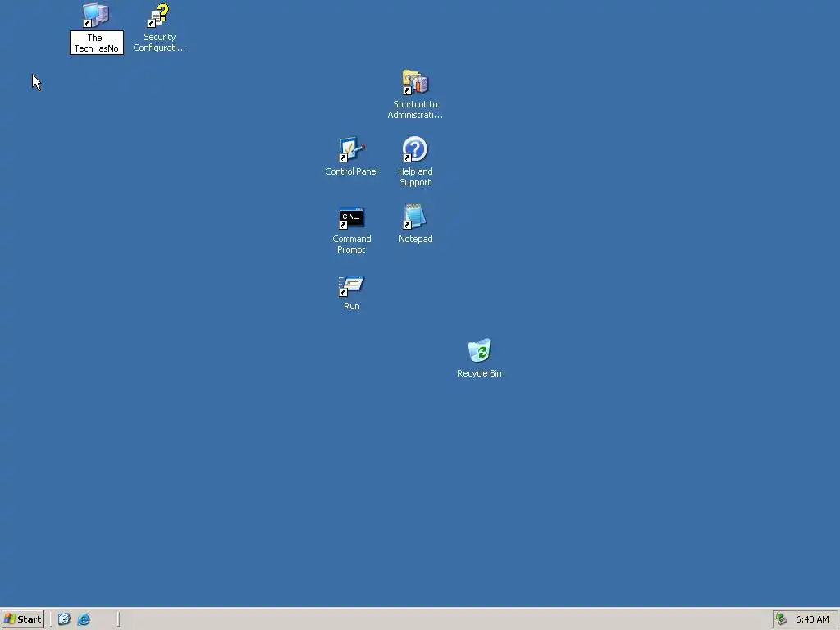Open Help and Support shortcut

(x=415, y=149)
